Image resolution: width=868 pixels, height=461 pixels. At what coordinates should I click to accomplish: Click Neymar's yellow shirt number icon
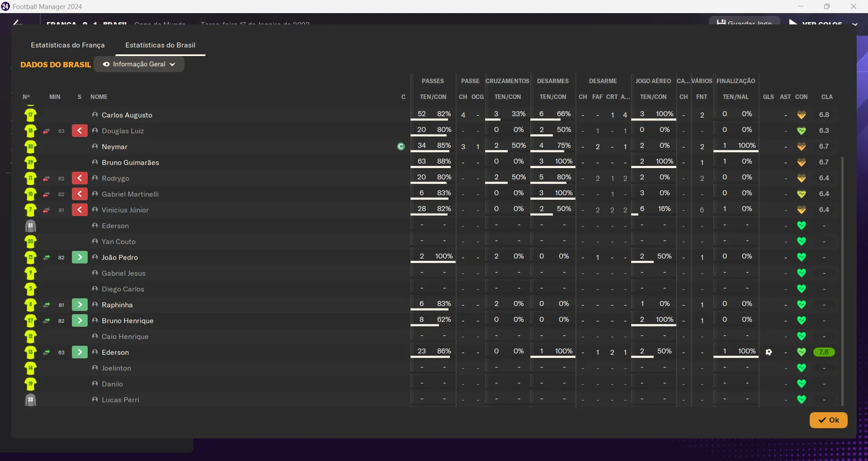click(x=31, y=147)
